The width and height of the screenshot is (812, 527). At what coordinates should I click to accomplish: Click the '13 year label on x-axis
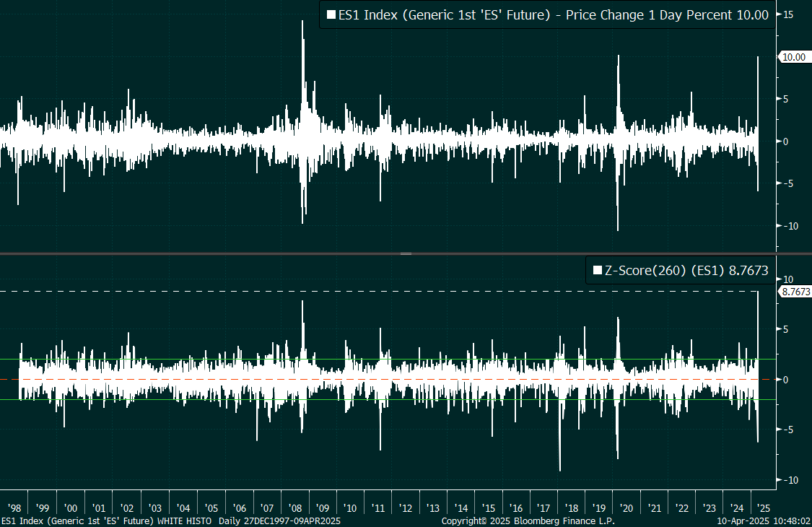(433, 508)
